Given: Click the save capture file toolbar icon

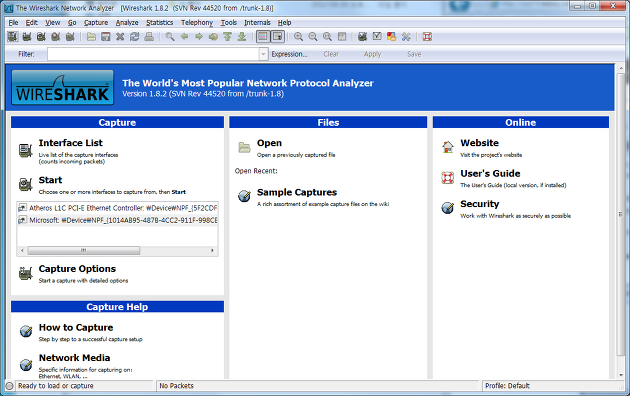Looking at the screenshot, I should click(106, 37).
